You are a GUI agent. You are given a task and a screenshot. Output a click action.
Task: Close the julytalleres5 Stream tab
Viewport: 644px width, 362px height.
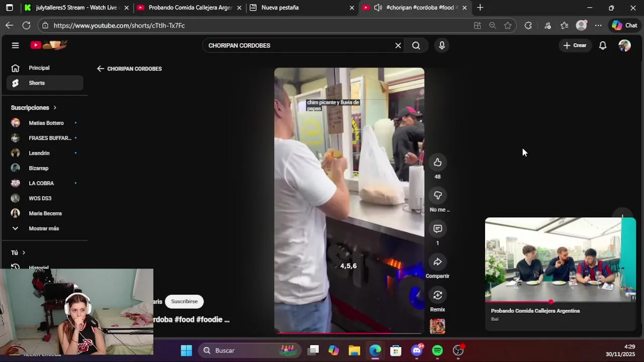click(x=126, y=8)
